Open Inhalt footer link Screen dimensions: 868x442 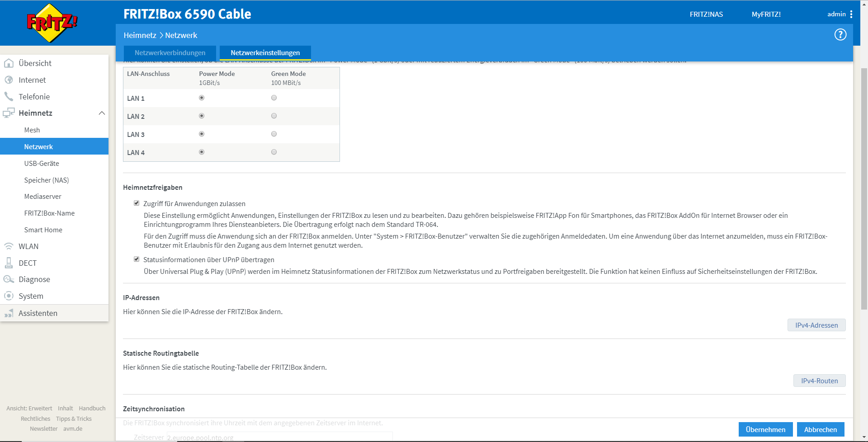click(x=65, y=409)
